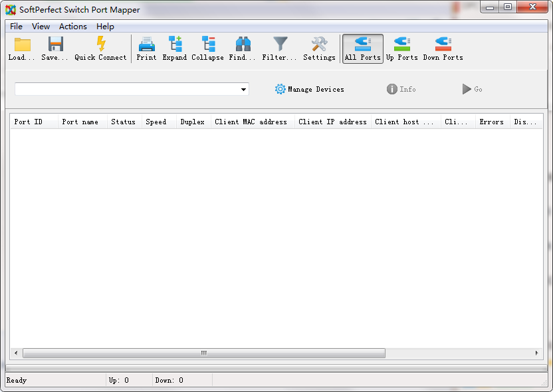Click the Print icon

(146, 45)
